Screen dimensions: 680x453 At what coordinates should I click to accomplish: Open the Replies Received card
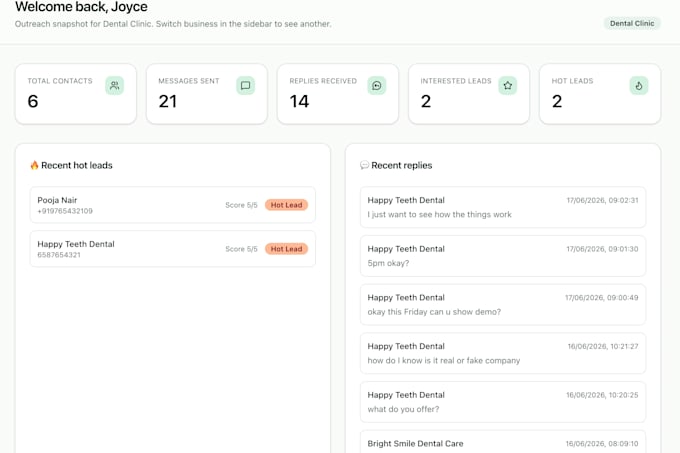[x=338, y=94]
